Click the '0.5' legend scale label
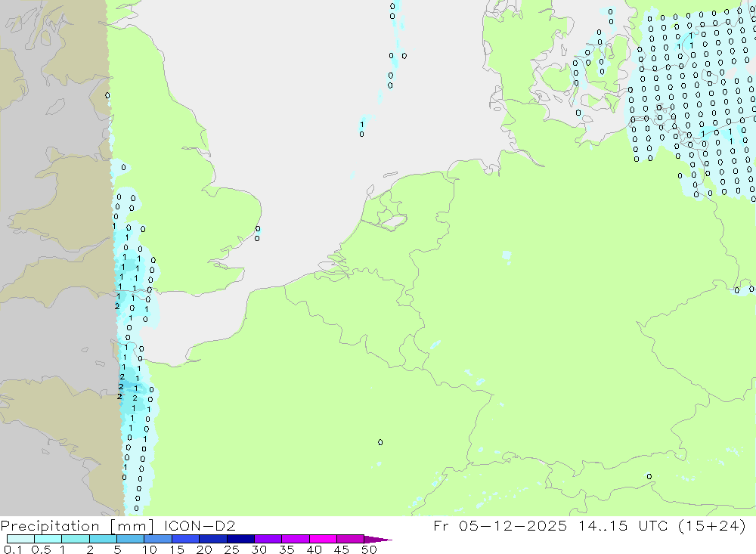Screen dimensions: 756x554 pyautogui.click(x=41, y=549)
